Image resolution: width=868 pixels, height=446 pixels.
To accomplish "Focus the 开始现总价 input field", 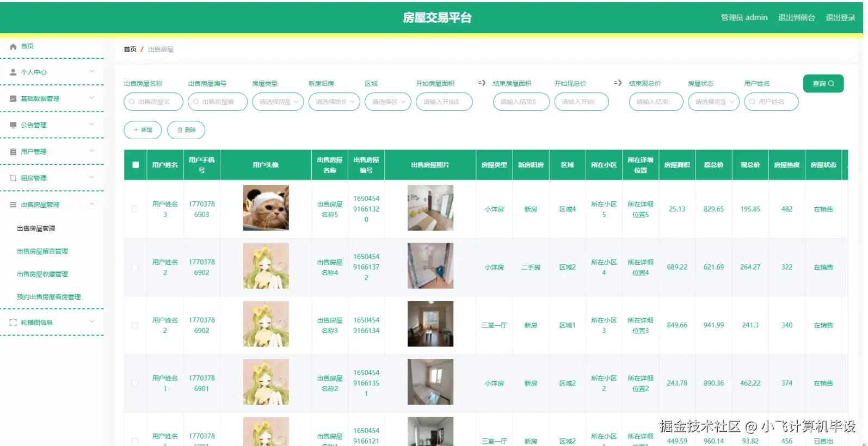I will pyautogui.click(x=582, y=102).
